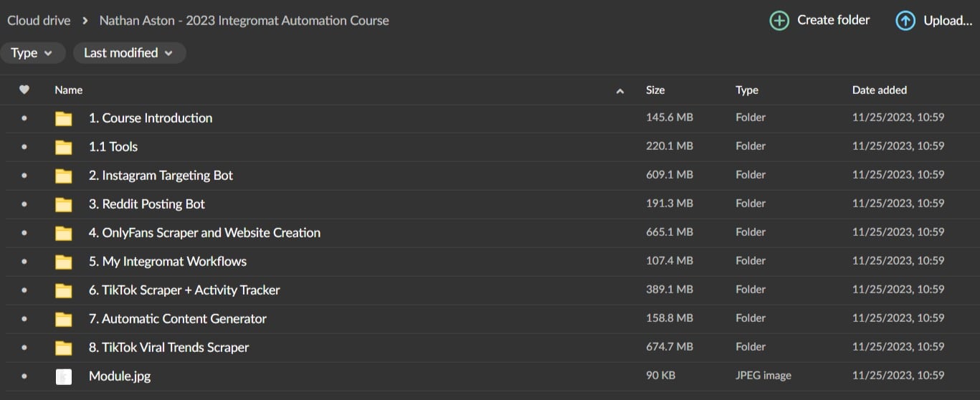
Task: Toggle favorite dot for Module.jpg row
Action: click(x=24, y=376)
